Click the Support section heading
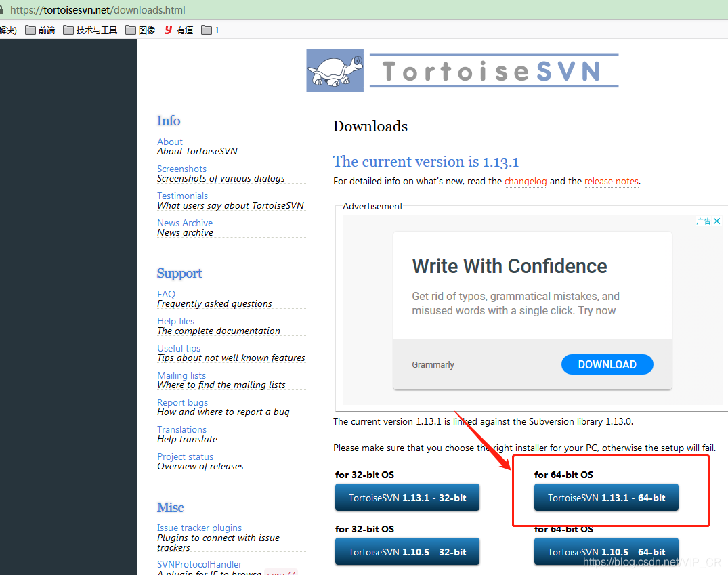The height and width of the screenshot is (575, 728). pos(179,273)
